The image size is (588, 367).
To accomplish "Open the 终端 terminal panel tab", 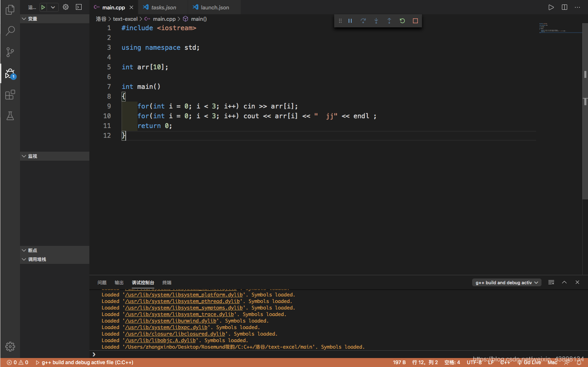I will tap(167, 283).
